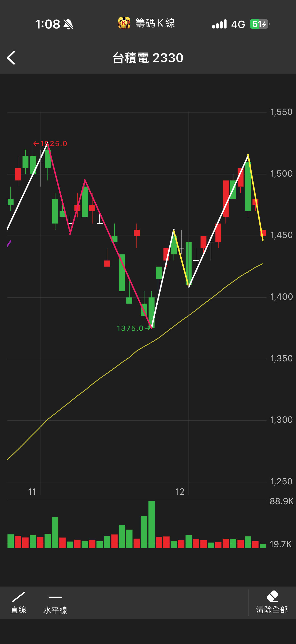
Task: Select the 水平線 horizontal line tool
Action: point(55,602)
